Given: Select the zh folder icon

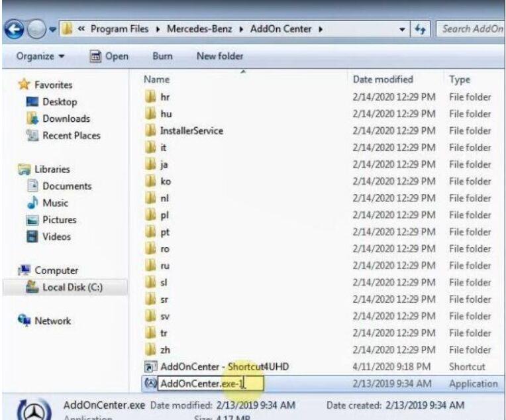Looking at the screenshot, I should pos(150,350).
